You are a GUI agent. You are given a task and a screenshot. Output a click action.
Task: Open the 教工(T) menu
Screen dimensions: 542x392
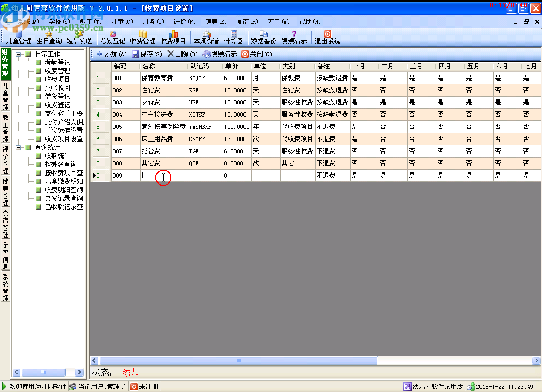point(91,21)
